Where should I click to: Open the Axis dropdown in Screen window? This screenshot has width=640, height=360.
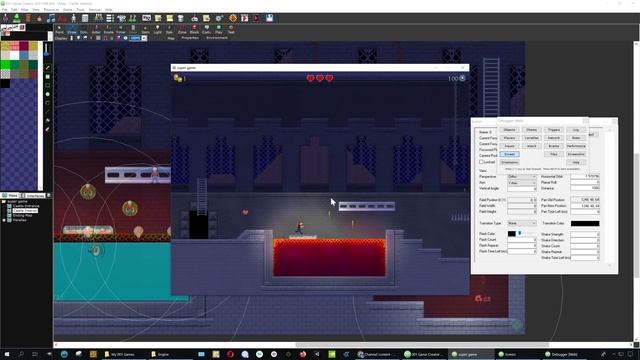coord(522,183)
